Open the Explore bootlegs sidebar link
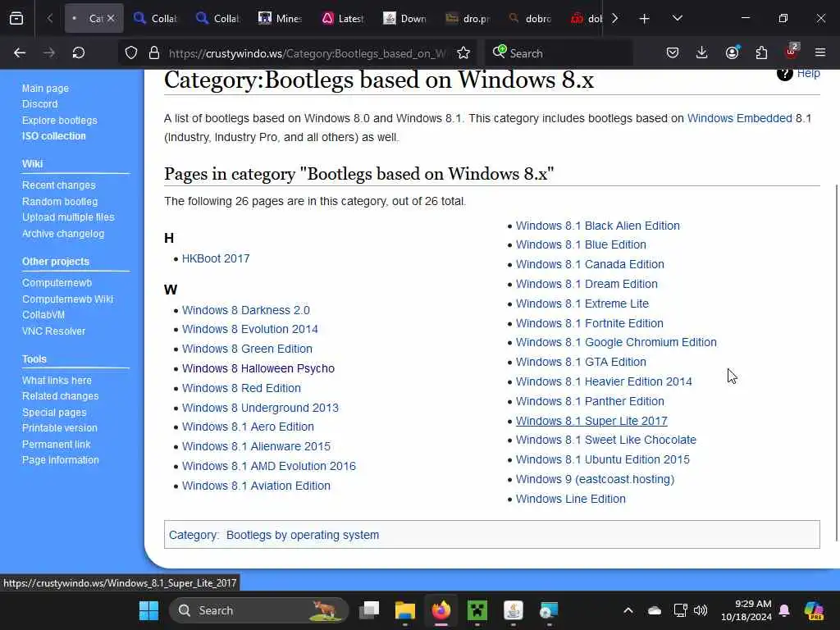Image resolution: width=840 pixels, height=630 pixels. coord(59,120)
